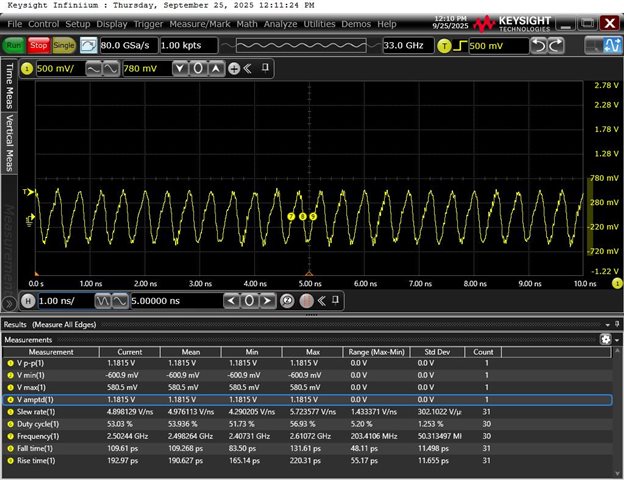Add channel with plus icon
The height and width of the screenshot is (480, 624).
pos(233,68)
